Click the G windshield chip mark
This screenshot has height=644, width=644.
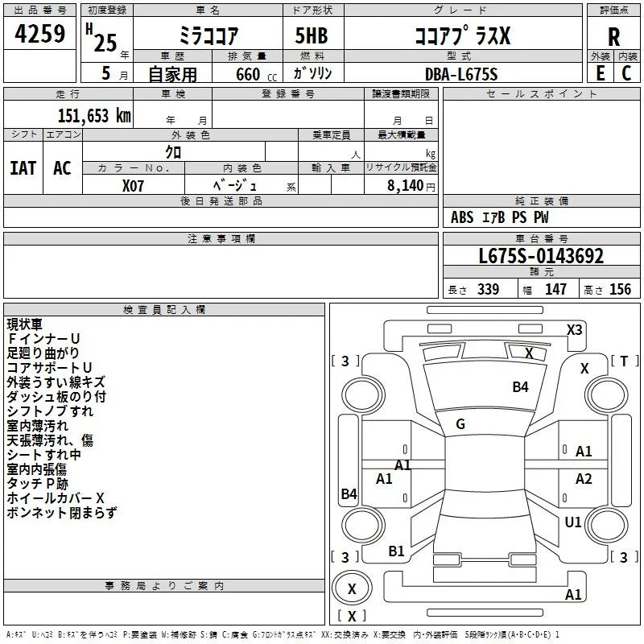(x=460, y=424)
